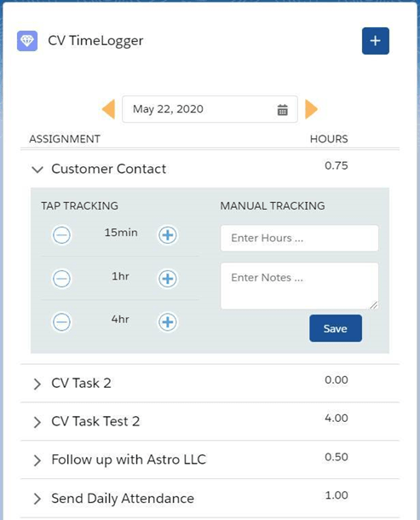The image size is (420, 520).
Task: Click the Save button
Action: (x=336, y=328)
